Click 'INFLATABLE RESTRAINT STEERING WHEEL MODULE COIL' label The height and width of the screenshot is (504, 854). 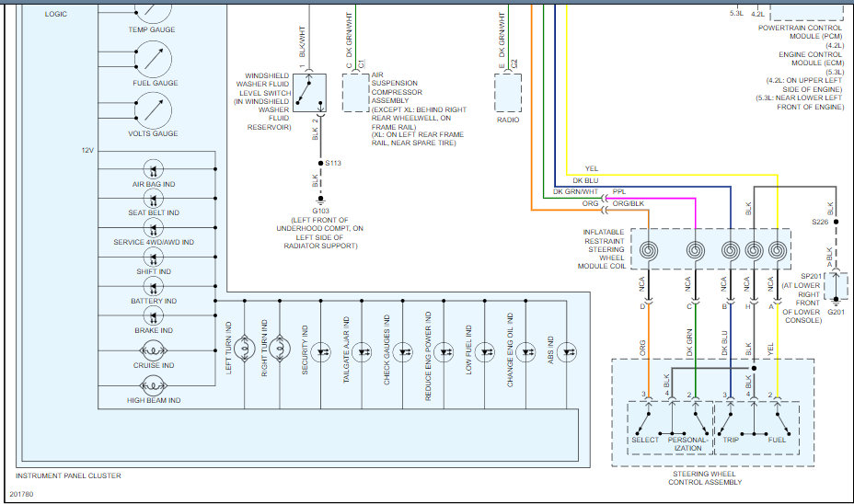pos(602,249)
